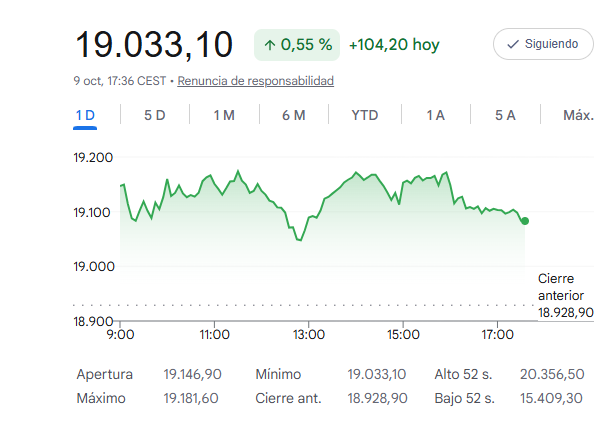Show the Máx. range tab
The image size is (606, 435).
tap(578, 115)
